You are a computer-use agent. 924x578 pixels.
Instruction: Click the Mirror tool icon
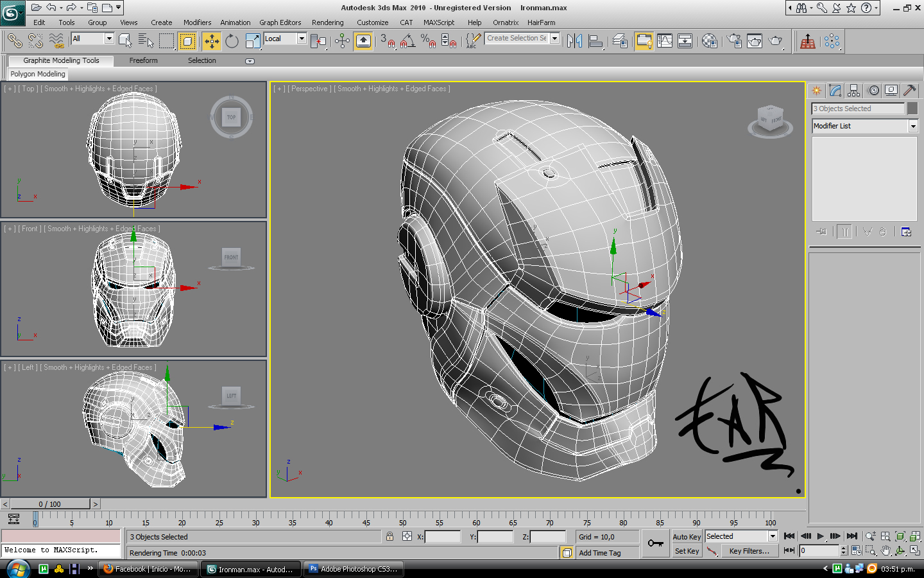point(574,41)
